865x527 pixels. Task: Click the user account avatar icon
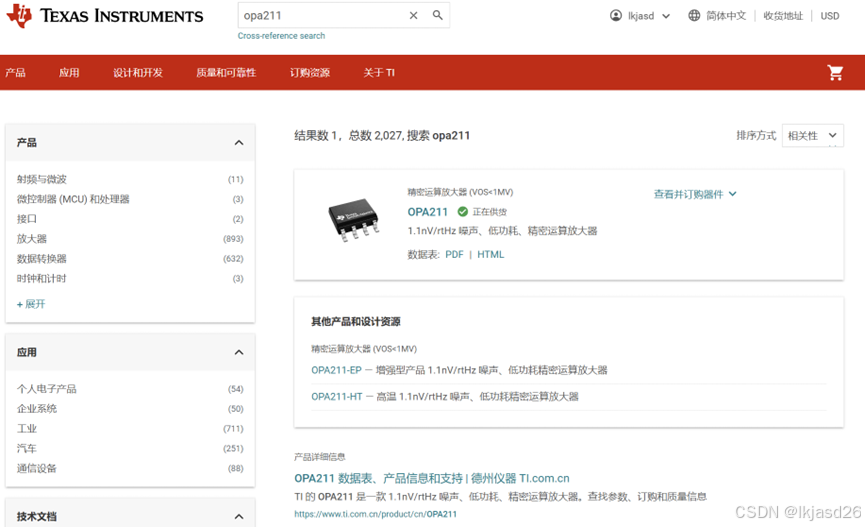616,15
